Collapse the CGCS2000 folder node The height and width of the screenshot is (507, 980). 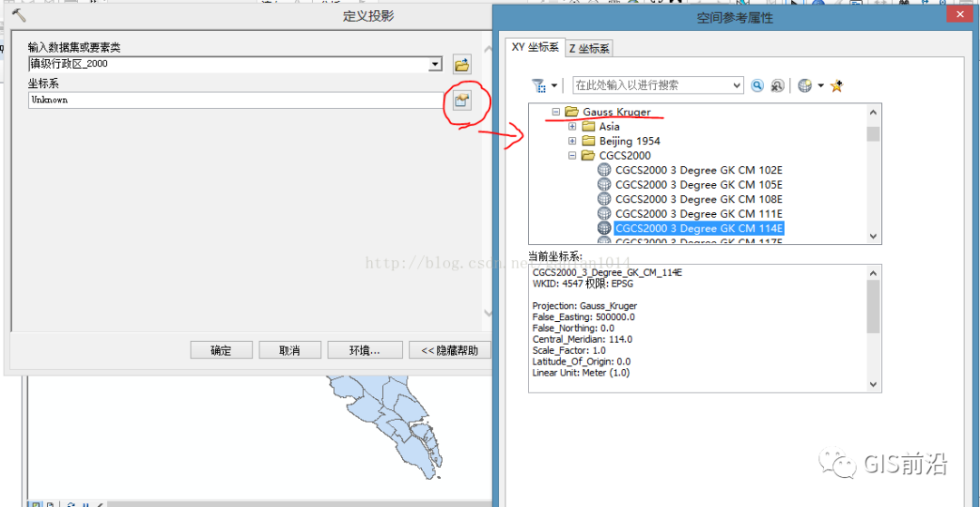pos(572,155)
